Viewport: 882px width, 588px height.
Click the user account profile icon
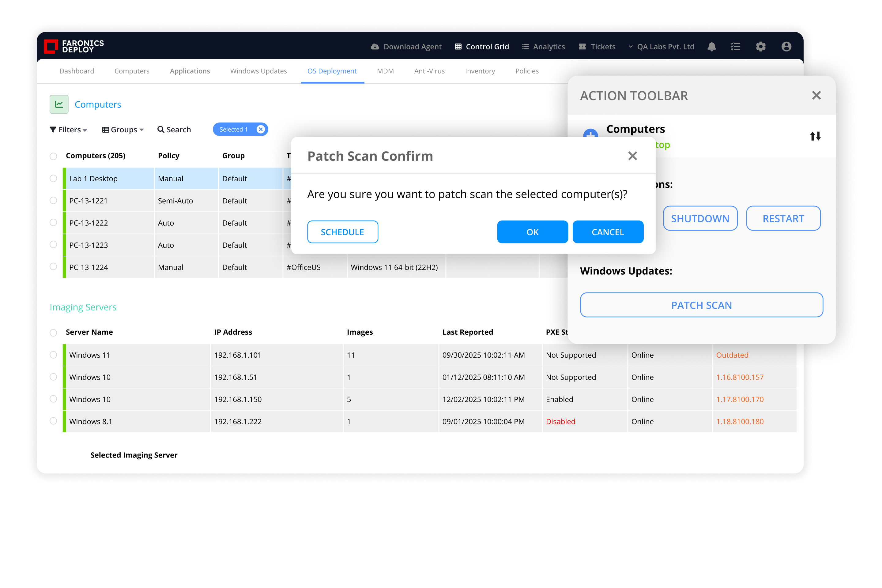pos(786,47)
